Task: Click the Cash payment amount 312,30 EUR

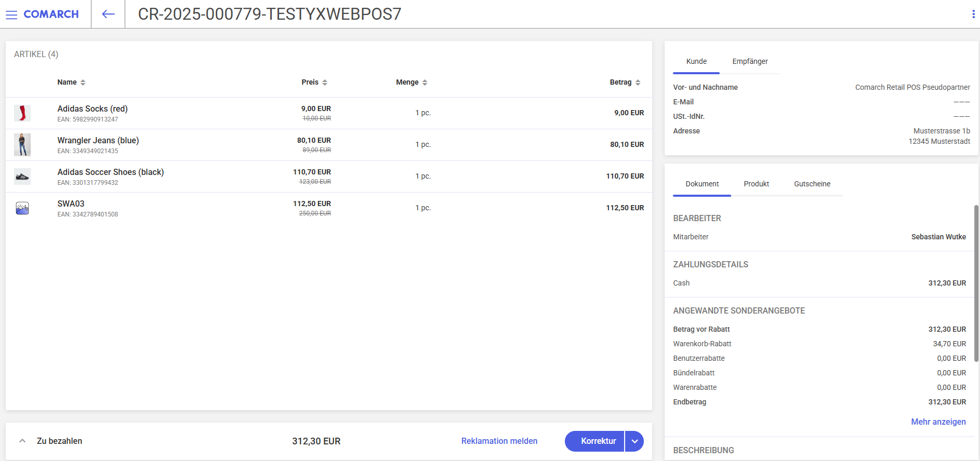Action: [947, 283]
